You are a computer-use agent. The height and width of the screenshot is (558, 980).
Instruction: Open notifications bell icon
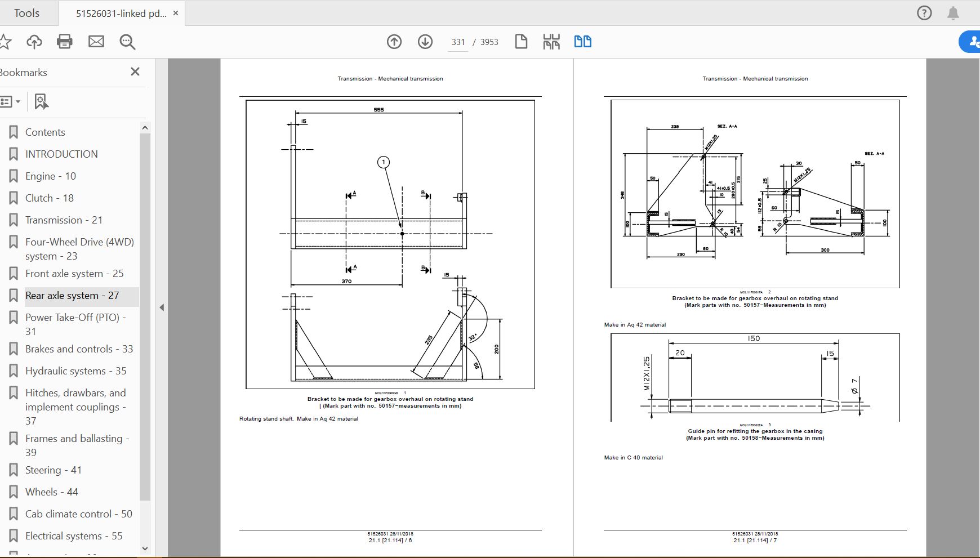953,13
